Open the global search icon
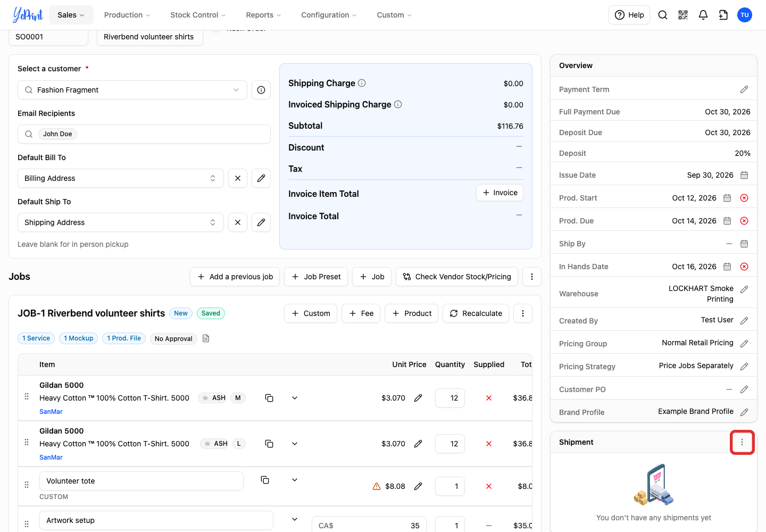 (663, 15)
